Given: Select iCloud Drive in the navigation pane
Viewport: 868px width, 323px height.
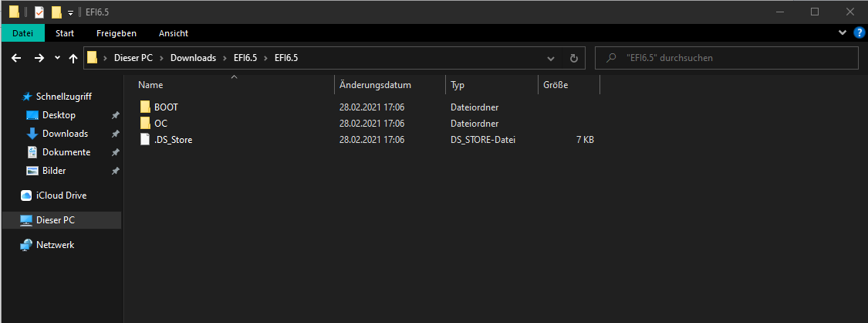Looking at the screenshot, I should [61, 195].
